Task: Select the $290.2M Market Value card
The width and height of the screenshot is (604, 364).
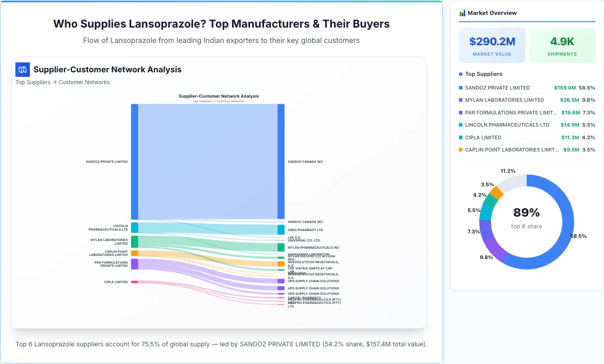Action: 492,45
